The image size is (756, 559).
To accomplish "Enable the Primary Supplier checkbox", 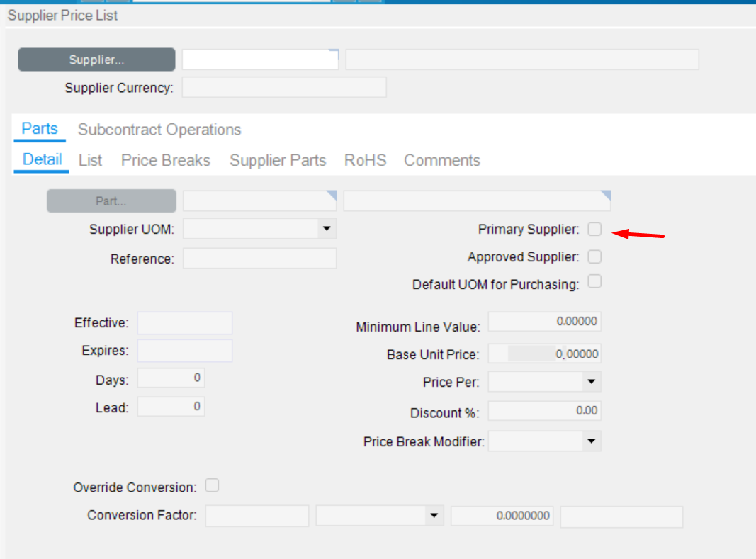I will [594, 229].
